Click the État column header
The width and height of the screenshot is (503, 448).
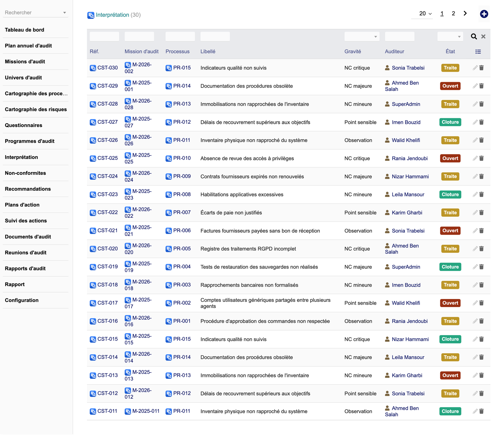tap(450, 51)
